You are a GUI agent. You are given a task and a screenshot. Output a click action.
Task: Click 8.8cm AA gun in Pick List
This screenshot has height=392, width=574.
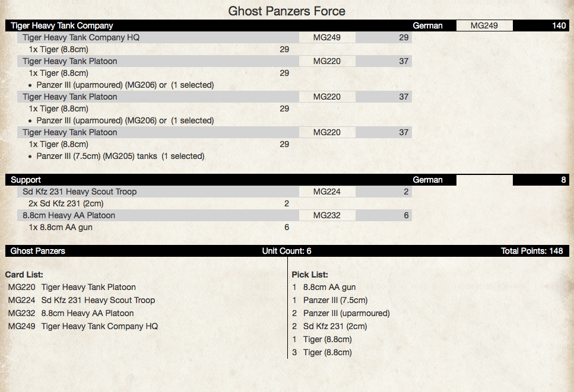point(329,288)
